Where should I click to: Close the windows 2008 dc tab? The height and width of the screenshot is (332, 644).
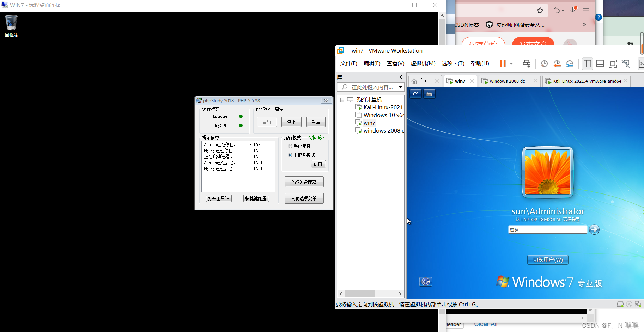[535, 81]
